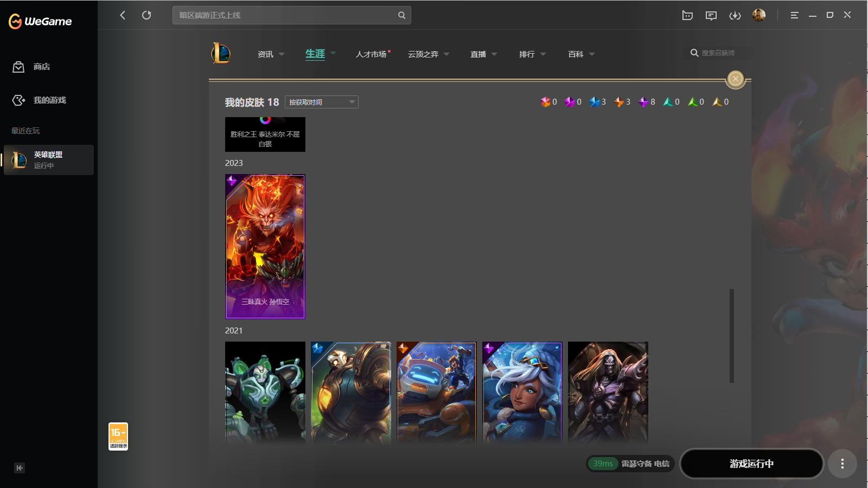
Task: Open the 生涯 tab
Action: 315,54
